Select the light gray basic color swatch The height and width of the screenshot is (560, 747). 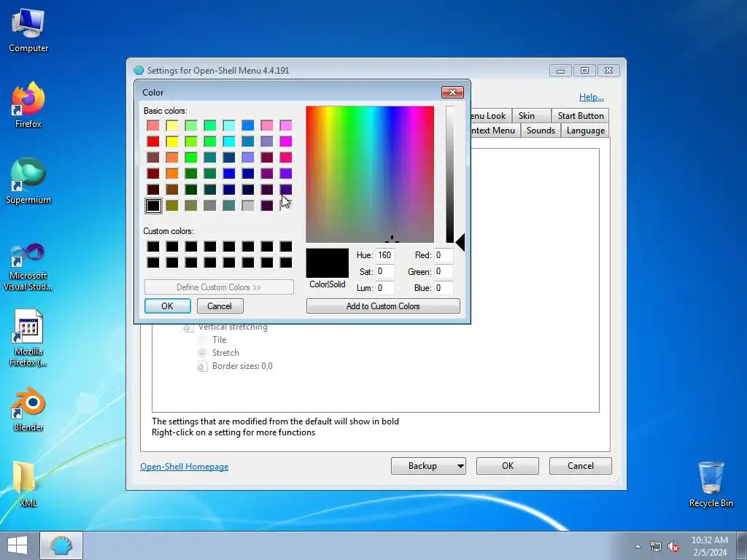tap(248, 206)
